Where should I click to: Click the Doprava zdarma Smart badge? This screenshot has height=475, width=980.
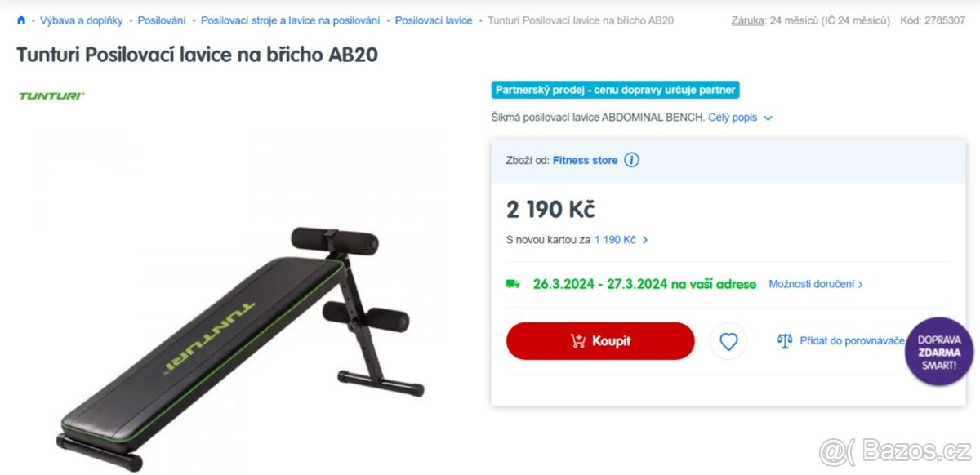(x=939, y=352)
